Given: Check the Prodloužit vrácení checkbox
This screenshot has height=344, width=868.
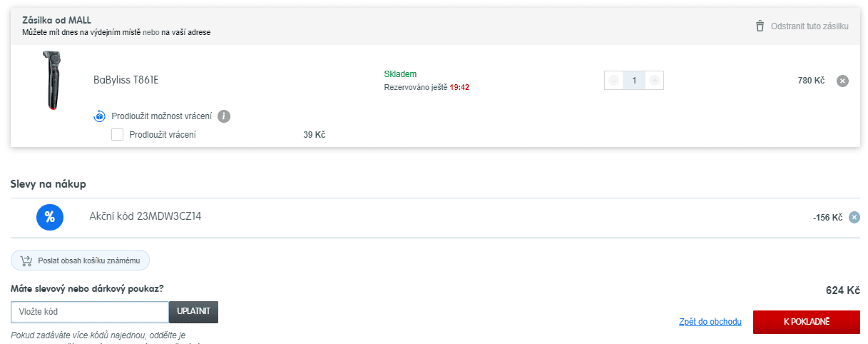Looking at the screenshot, I should coord(118,134).
